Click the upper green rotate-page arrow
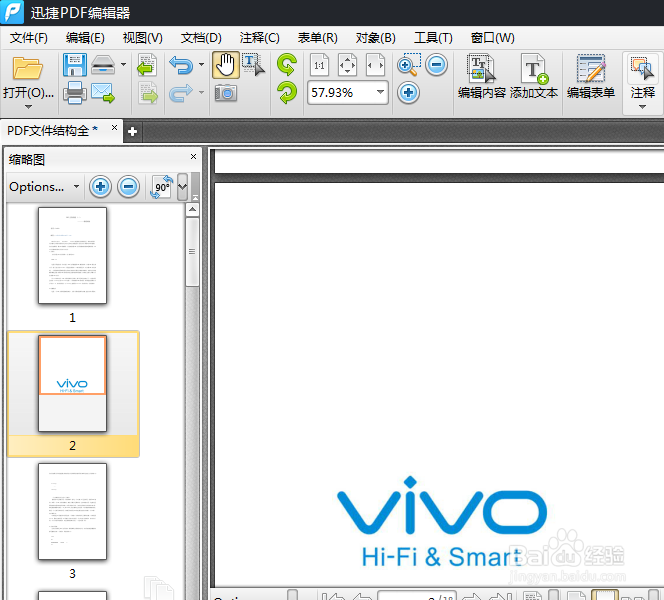 [x=287, y=65]
